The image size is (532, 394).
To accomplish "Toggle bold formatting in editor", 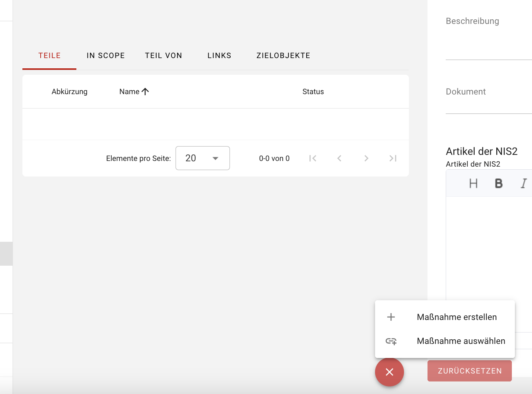I will [499, 184].
